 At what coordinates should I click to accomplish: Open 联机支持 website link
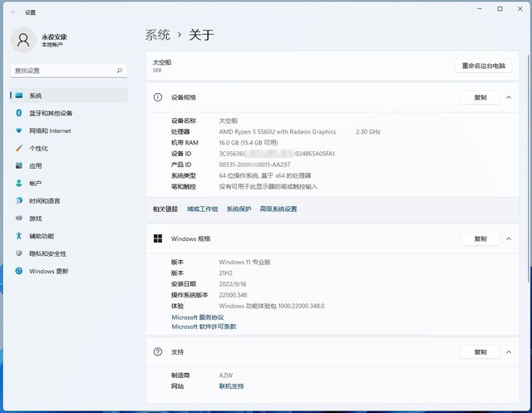(x=231, y=386)
